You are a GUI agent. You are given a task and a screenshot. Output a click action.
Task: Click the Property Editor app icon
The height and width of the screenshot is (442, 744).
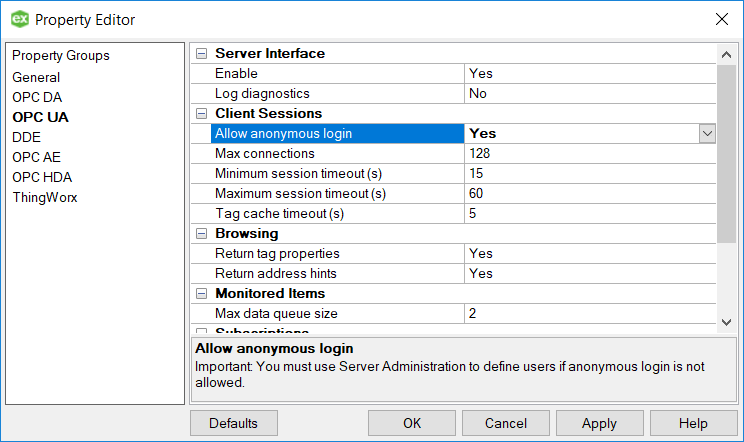(19, 19)
